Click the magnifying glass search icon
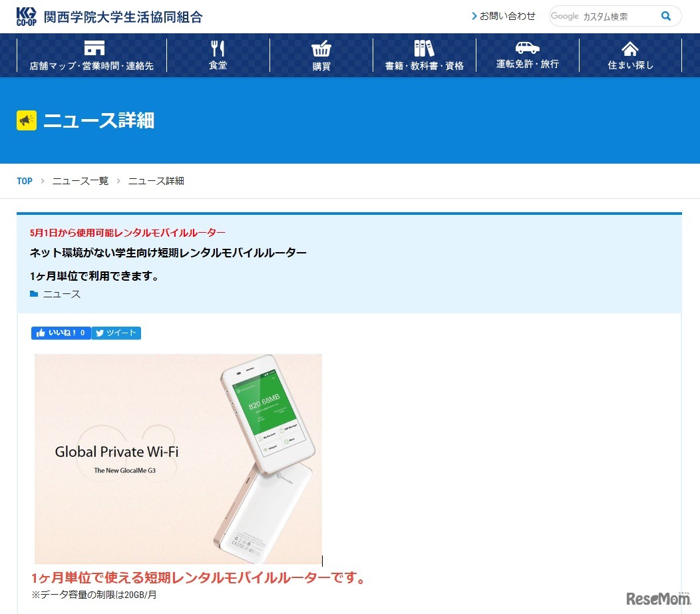 tap(666, 16)
